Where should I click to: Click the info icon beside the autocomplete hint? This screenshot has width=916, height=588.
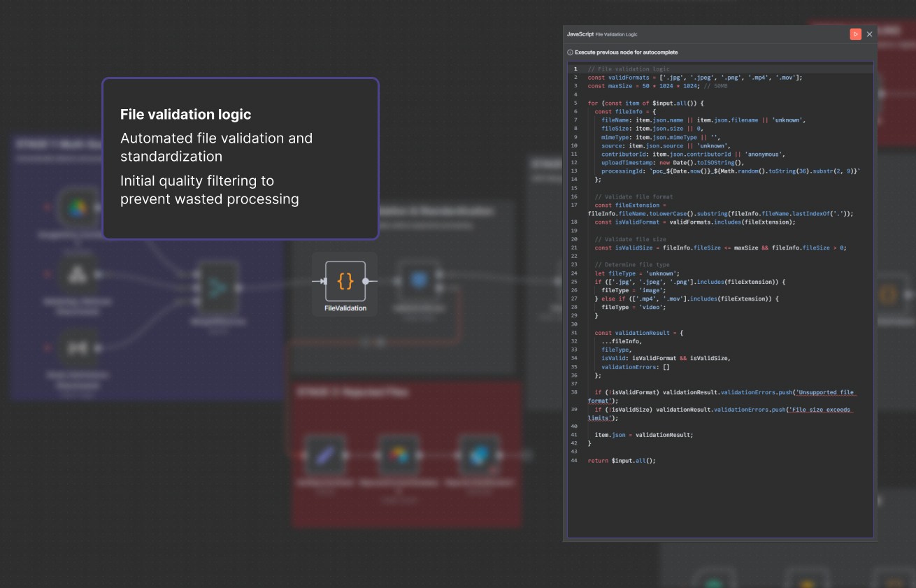tap(570, 52)
